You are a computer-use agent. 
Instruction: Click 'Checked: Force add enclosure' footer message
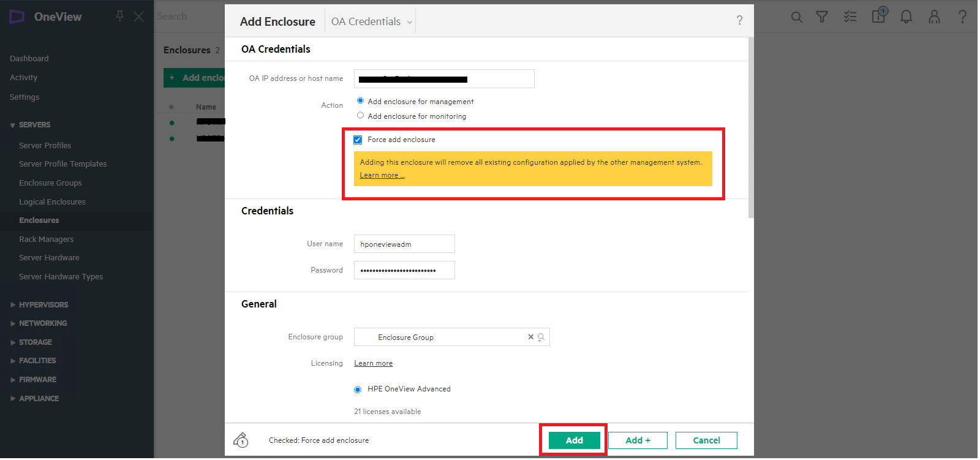click(x=318, y=440)
